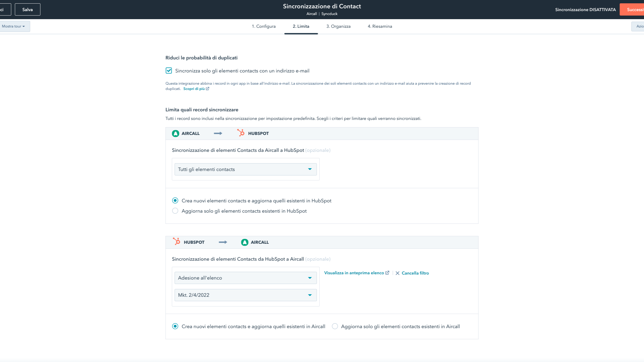Click the X icon beside Cancella filtro
This screenshot has width=644, height=362.
coord(397,273)
